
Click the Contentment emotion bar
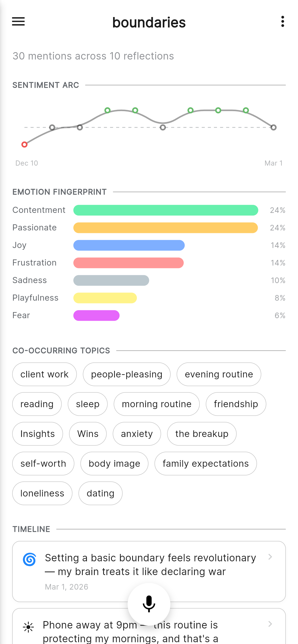(x=166, y=210)
